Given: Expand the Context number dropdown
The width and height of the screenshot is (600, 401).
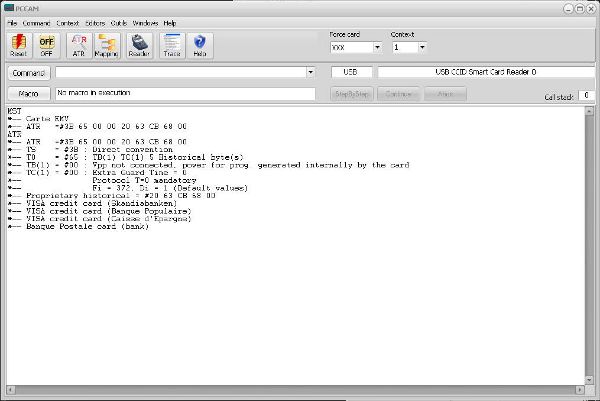Looking at the screenshot, I should 422,47.
